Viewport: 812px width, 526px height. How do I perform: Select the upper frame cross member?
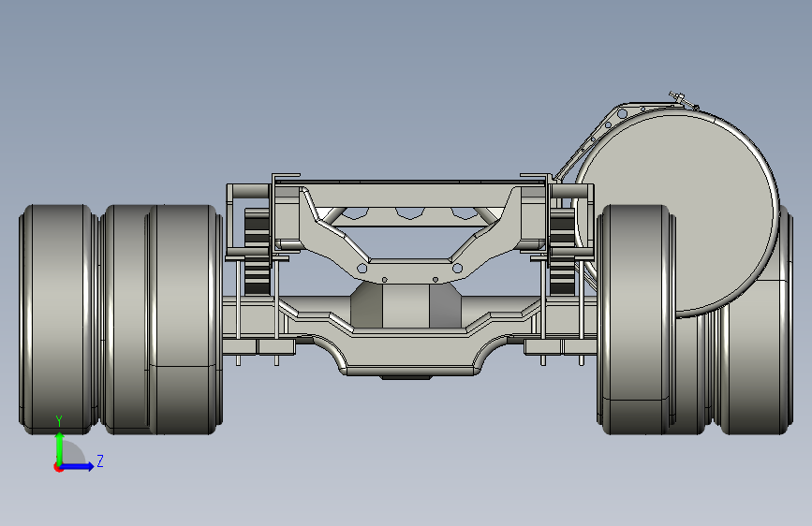(407, 194)
